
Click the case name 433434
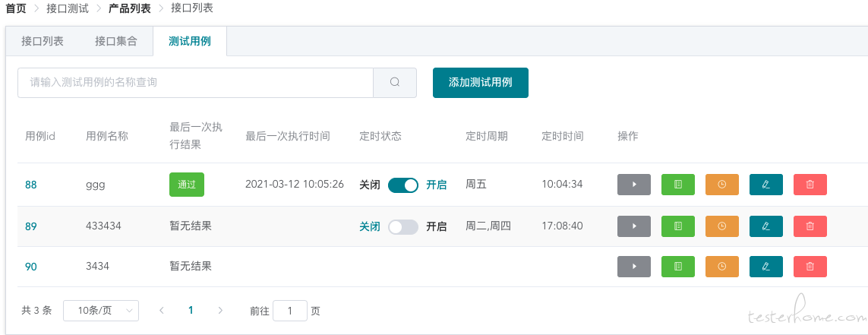(x=103, y=226)
